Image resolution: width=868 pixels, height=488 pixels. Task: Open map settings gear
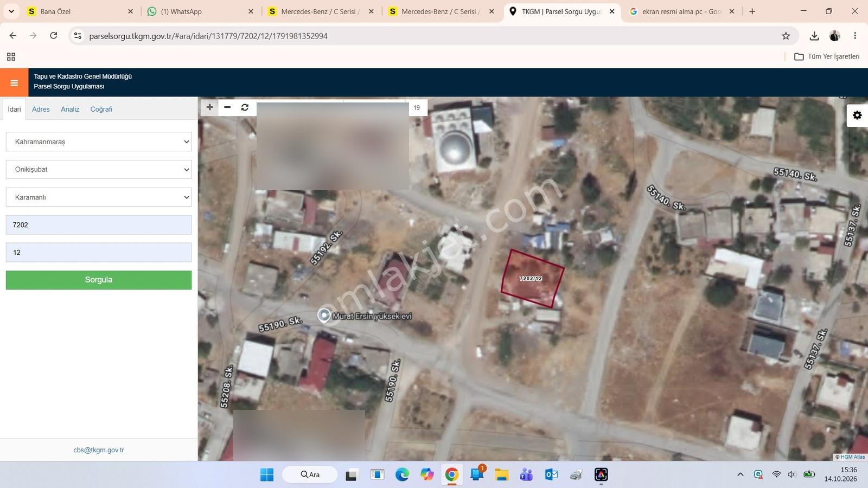coord(857,115)
